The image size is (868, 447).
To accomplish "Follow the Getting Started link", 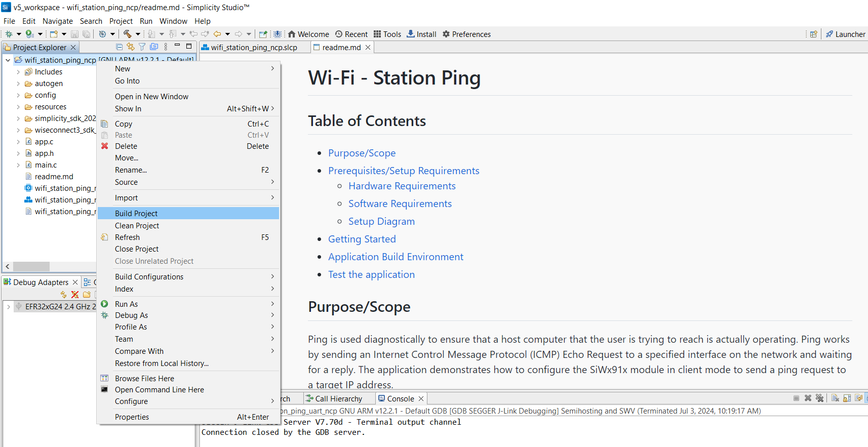I will click(362, 239).
